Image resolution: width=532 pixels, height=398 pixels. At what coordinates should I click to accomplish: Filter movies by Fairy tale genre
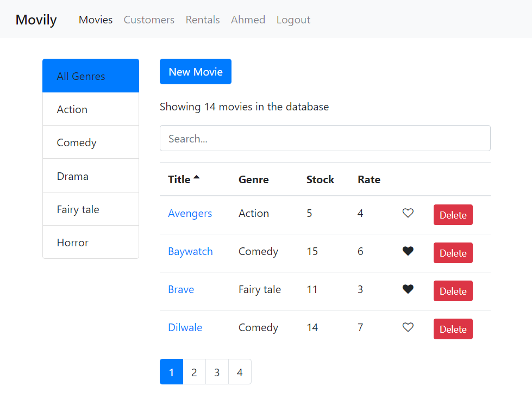click(x=91, y=209)
